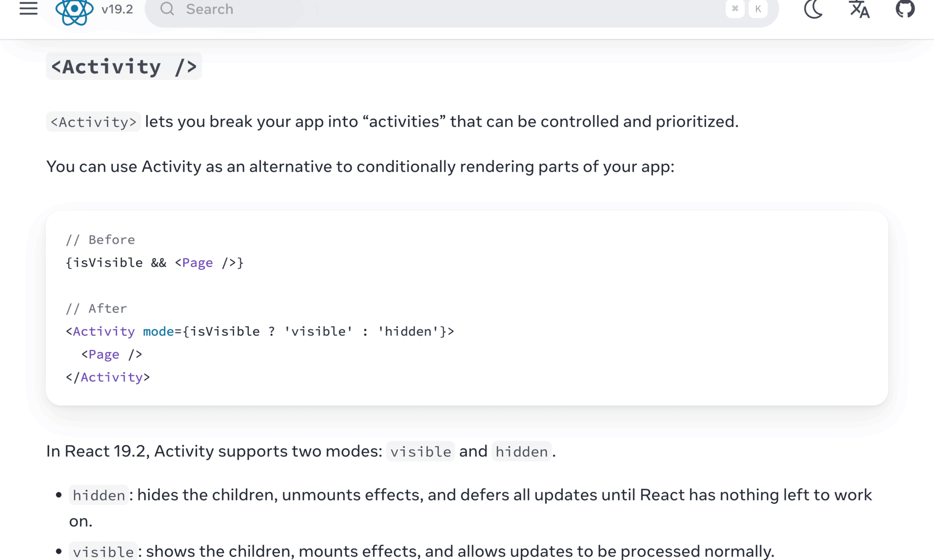Click the 'visible' mode code chip
Image resolution: width=934 pixels, height=560 pixels.
click(x=420, y=452)
